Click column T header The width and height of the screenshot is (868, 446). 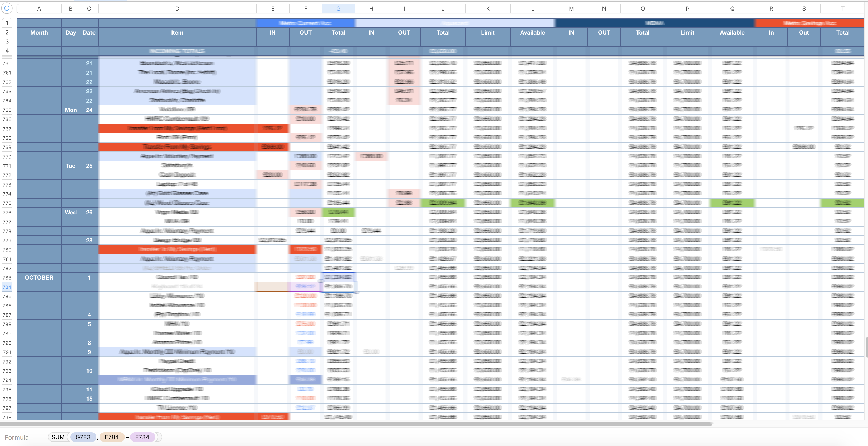[842, 9]
